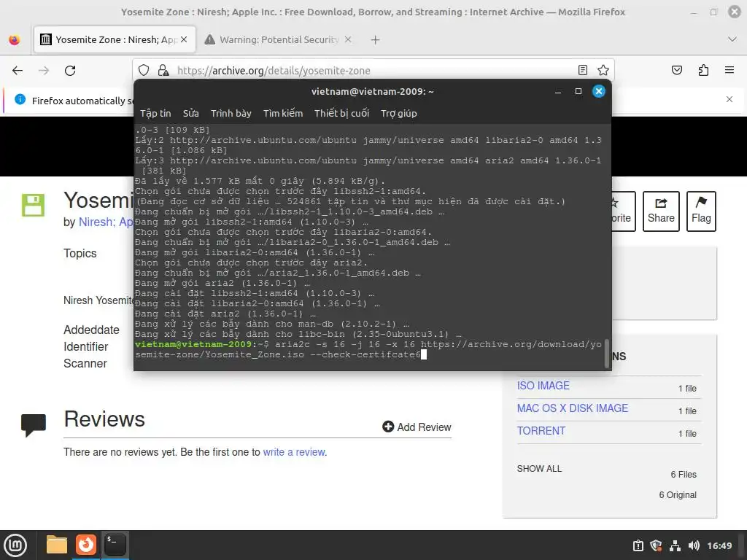Open the tracking protection shield icon
This screenshot has width=747, height=560.
144,71
